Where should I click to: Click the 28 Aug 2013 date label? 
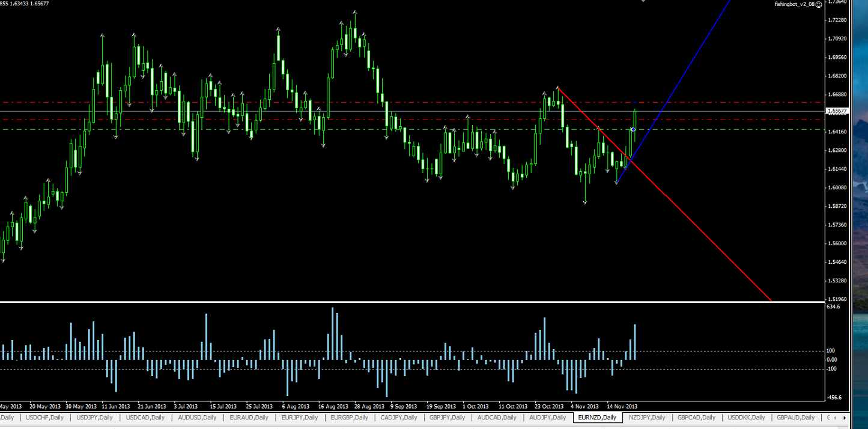pyautogui.click(x=369, y=406)
